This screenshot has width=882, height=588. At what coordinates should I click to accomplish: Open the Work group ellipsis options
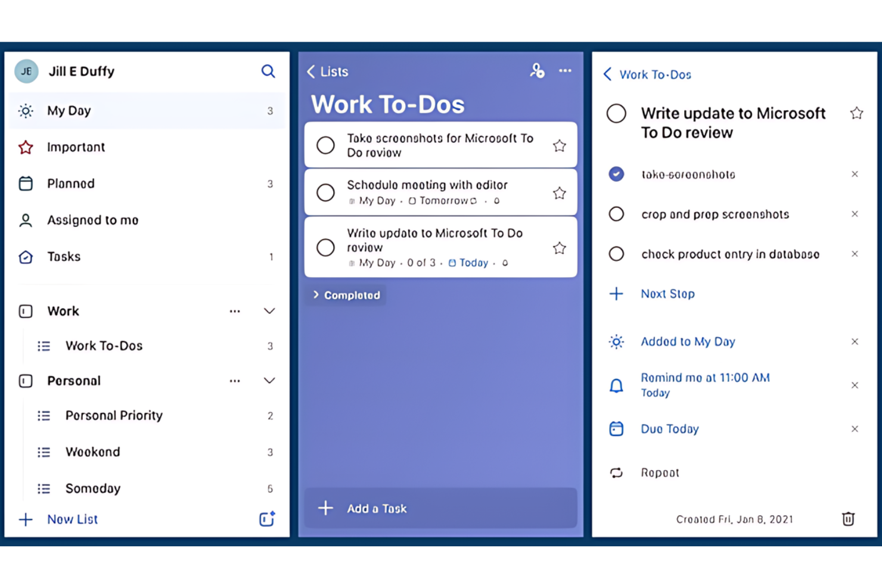coord(235,311)
